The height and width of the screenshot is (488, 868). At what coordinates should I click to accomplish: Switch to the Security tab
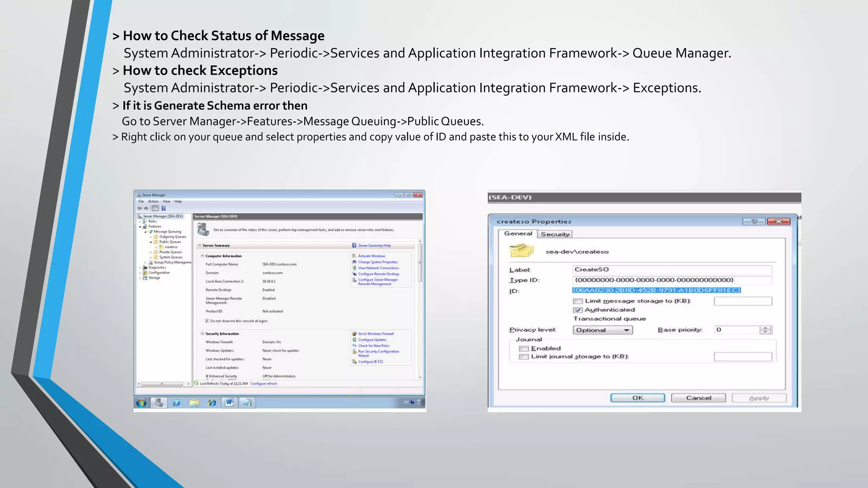click(555, 234)
